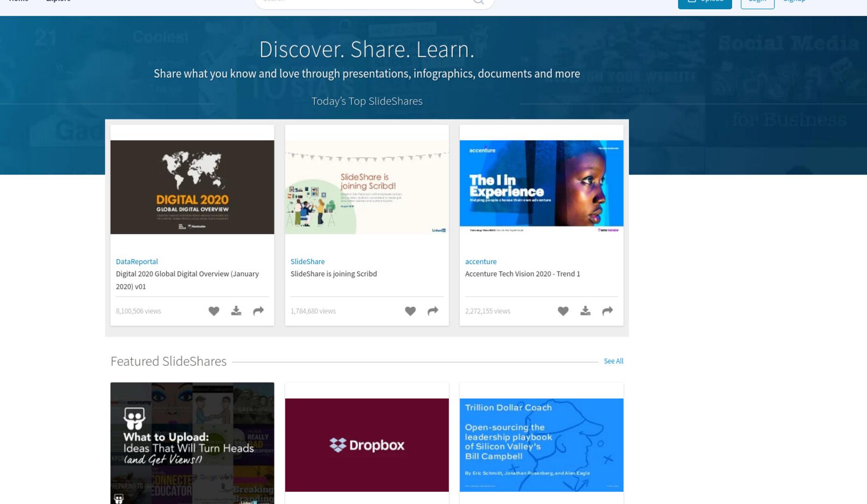This screenshot has width=867, height=504.
Task: Open SlideShare author profile link
Action: coord(308,261)
